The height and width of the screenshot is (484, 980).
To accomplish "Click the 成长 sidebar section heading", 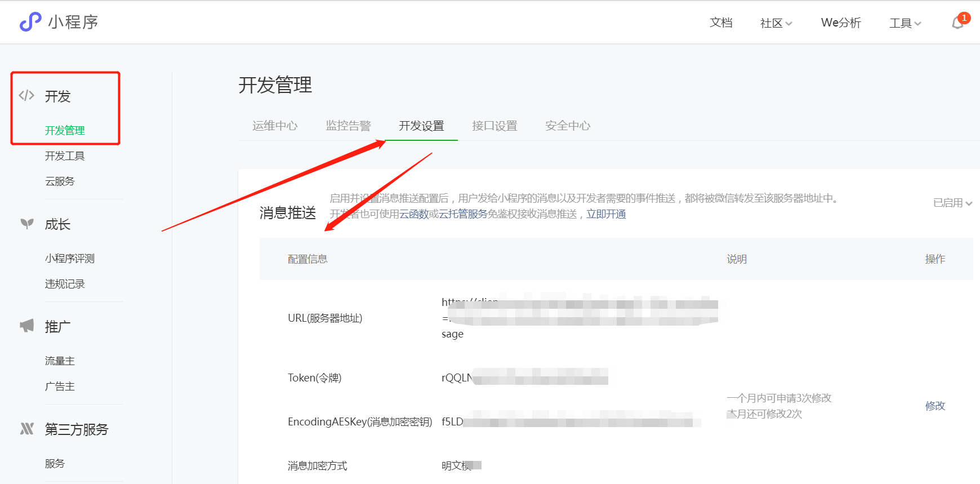I will point(57,224).
